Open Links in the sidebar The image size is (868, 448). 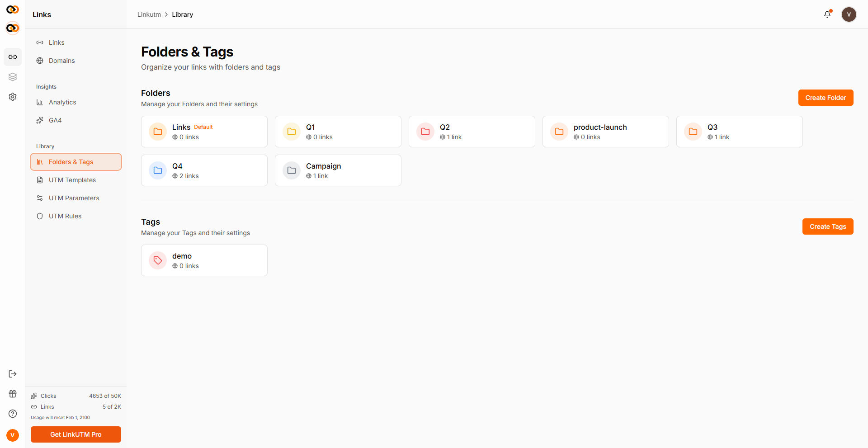[76, 42]
